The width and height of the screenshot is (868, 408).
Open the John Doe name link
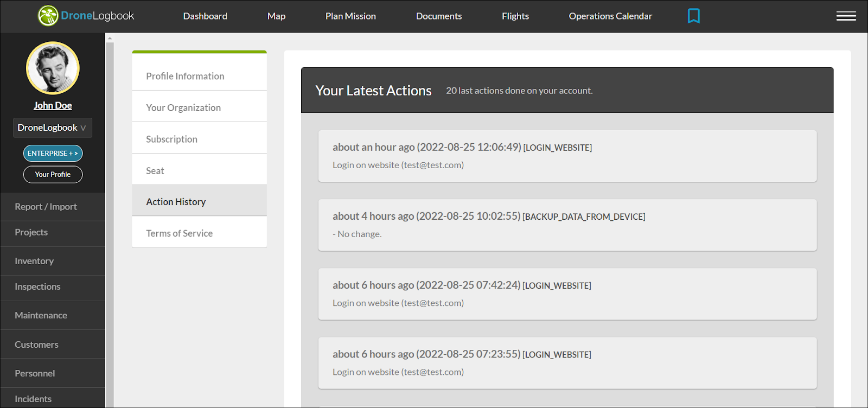point(53,106)
